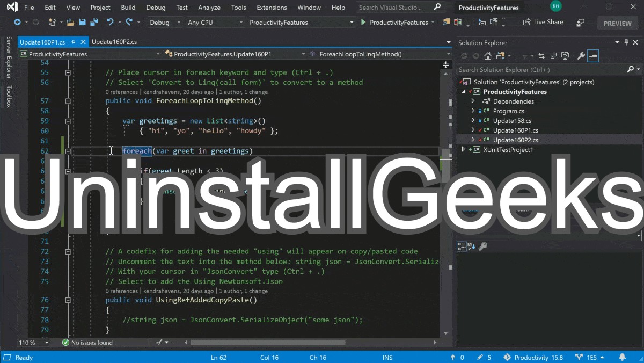Toggle Preview Selected Items button in Solution Explorer

[x=592, y=56]
